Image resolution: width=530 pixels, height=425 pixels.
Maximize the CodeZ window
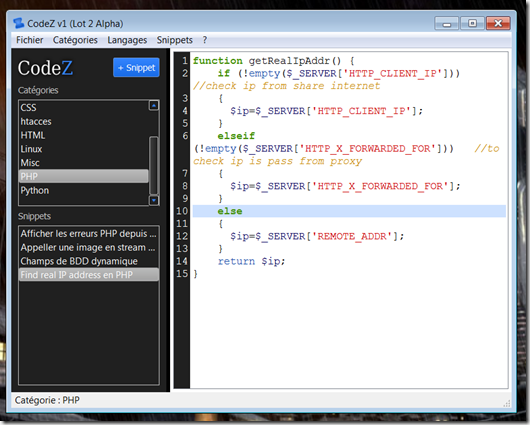click(x=472, y=23)
